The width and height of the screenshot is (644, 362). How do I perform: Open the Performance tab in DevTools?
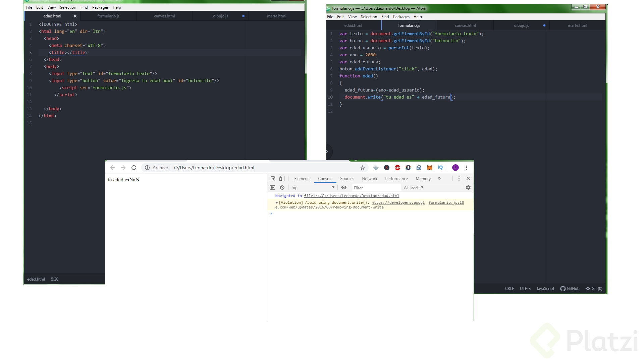point(396,179)
